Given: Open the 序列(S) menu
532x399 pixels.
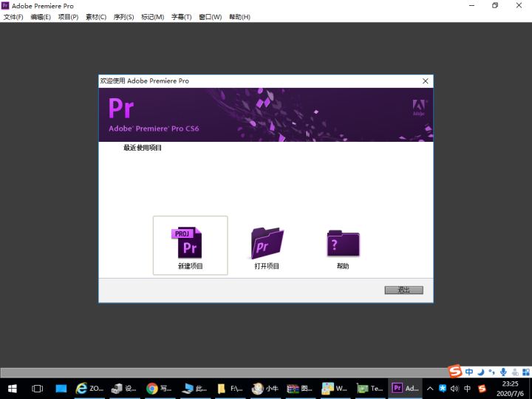Looking at the screenshot, I should 123,17.
